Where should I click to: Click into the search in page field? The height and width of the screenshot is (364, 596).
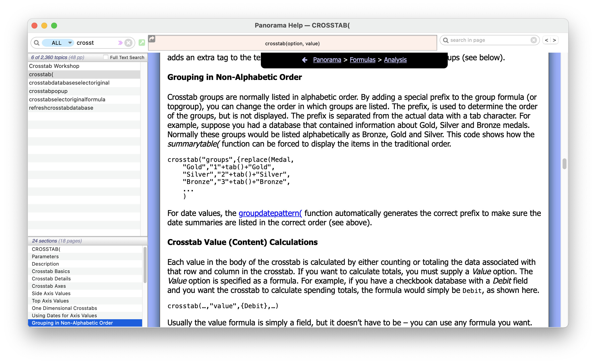[x=489, y=40]
